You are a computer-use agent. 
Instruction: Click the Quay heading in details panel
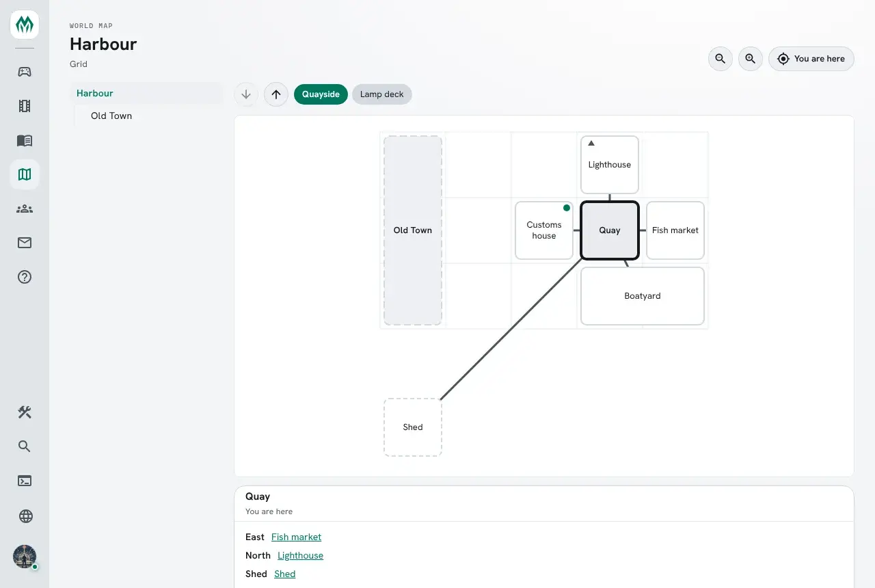point(258,496)
